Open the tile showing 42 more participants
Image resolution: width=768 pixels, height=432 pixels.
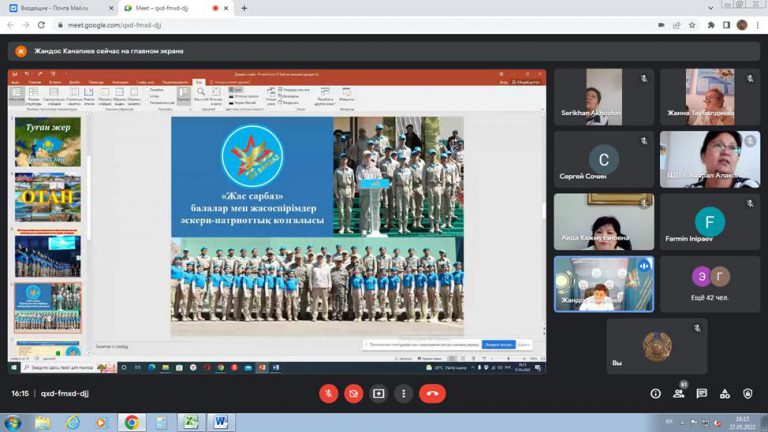click(710, 283)
